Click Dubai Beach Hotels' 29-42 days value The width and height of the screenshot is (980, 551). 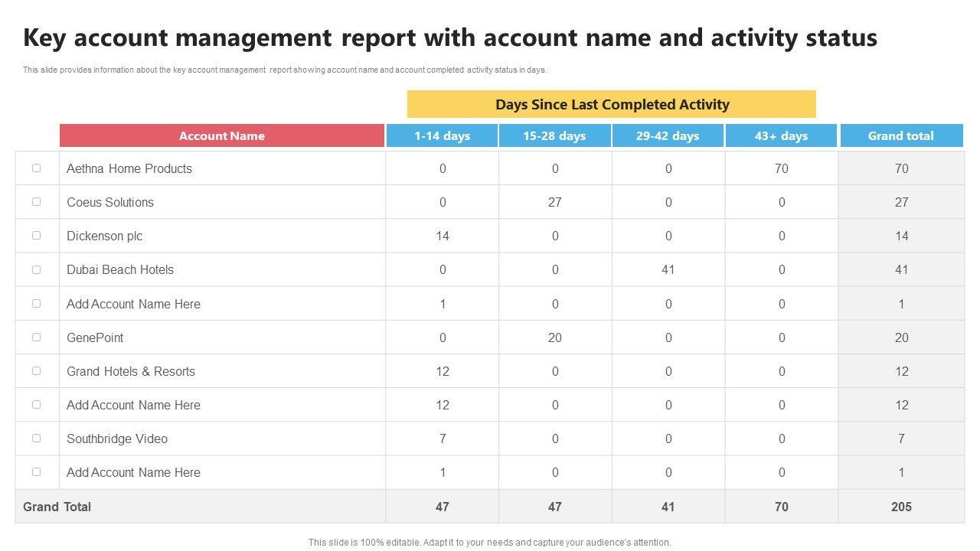668,269
